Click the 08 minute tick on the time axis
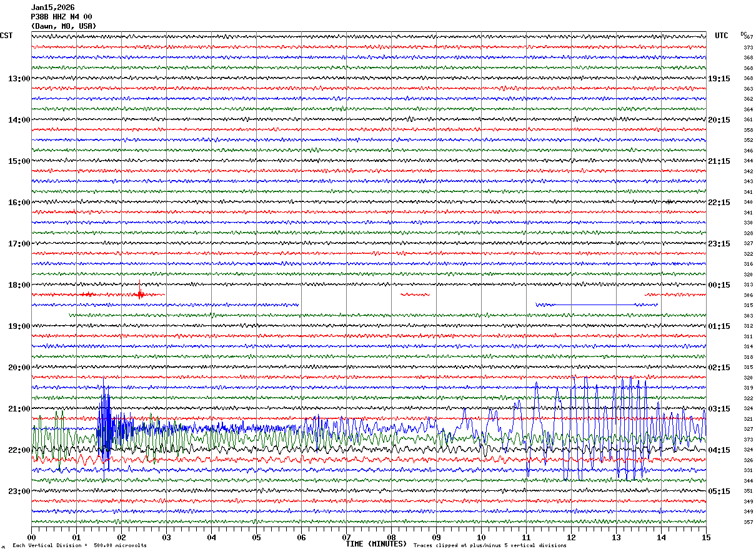The image size is (756, 554). click(x=391, y=537)
